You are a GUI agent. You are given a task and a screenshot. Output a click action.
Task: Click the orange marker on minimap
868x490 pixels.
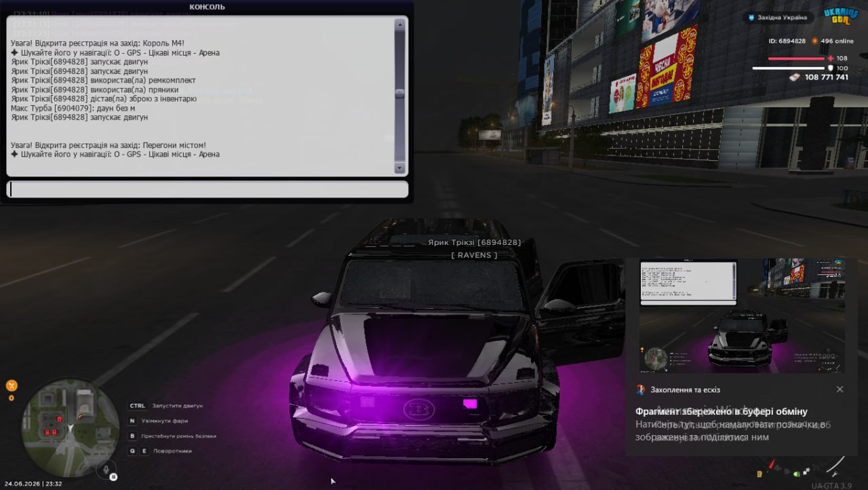pos(81,415)
